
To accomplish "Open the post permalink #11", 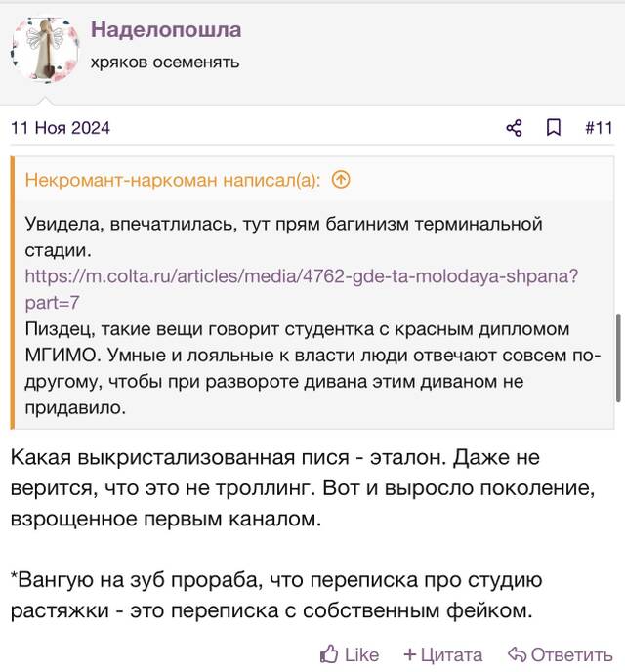I will [600, 128].
